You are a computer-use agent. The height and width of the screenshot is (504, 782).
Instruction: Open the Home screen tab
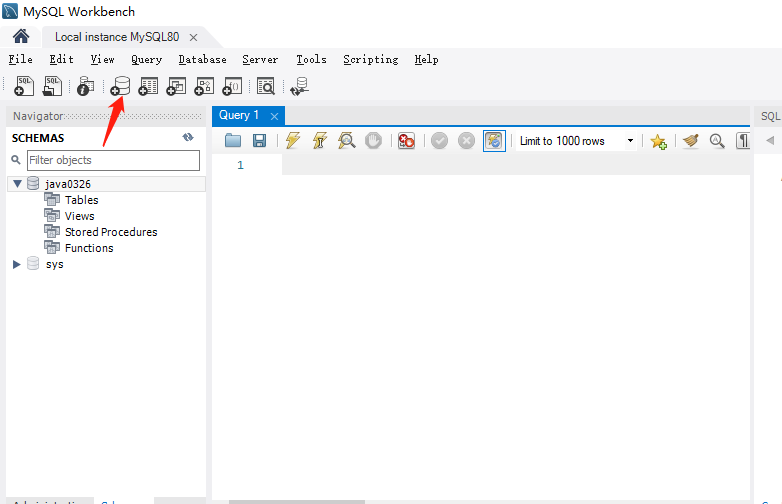pyautogui.click(x=21, y=36)
